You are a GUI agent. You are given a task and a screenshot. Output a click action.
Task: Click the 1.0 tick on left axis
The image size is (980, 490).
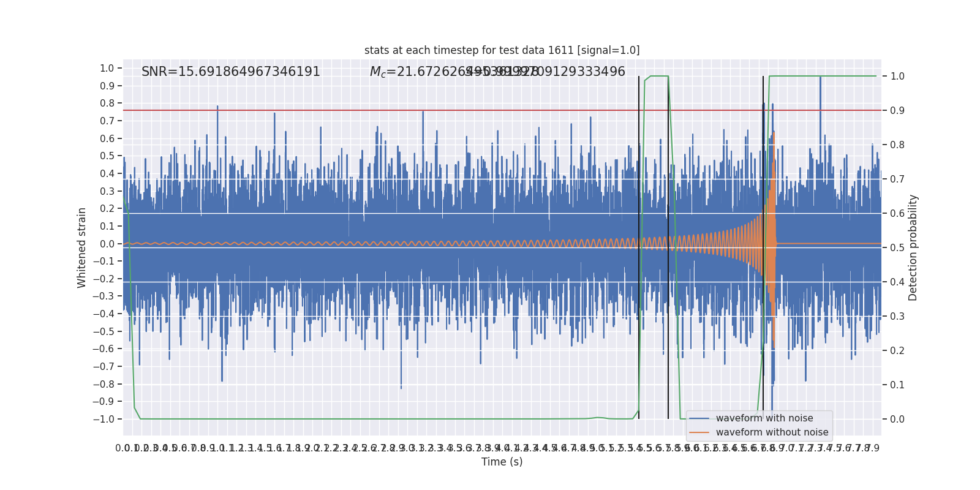[107, 68]
